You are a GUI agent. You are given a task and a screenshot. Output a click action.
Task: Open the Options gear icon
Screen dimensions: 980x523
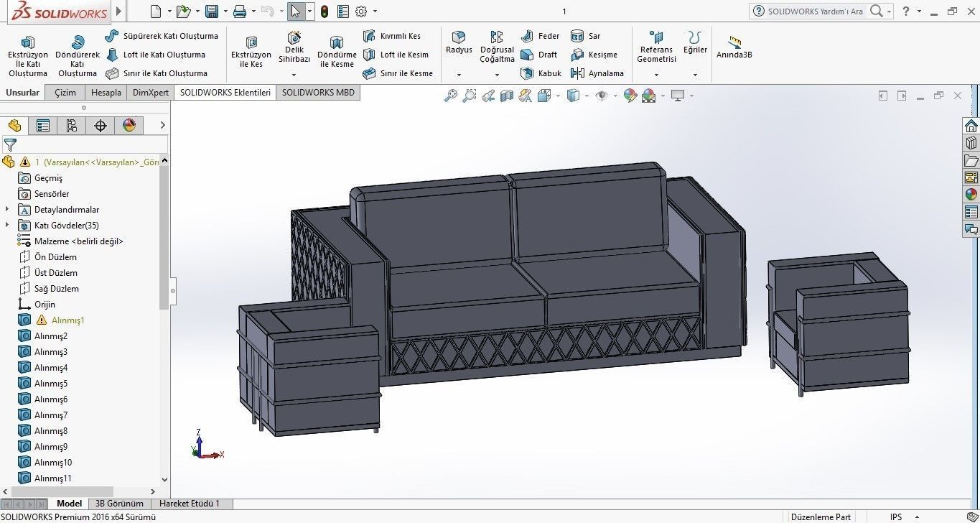tap(361, 11)
